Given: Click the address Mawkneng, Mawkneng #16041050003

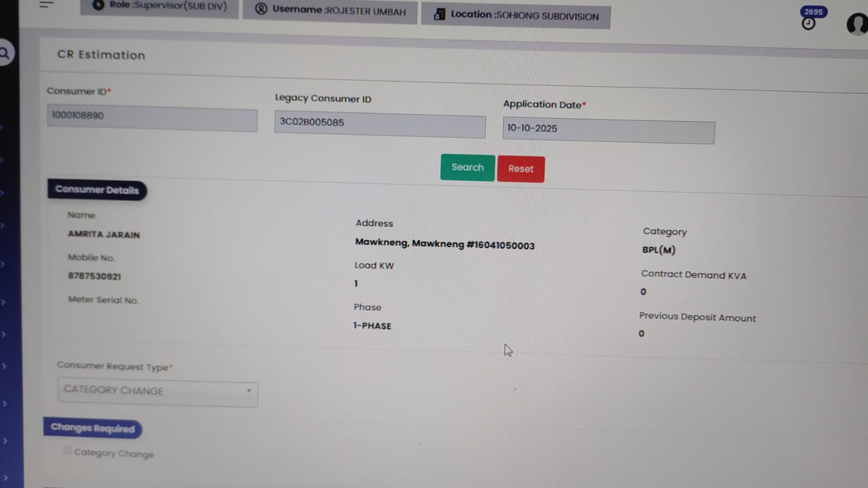Looking at the screenshot, I should 445,244.
